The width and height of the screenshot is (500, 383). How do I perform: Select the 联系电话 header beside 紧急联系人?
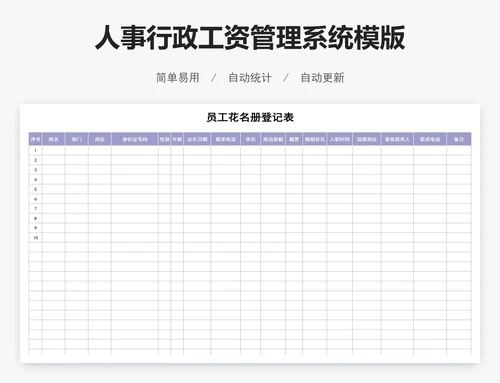pos(430,139)
